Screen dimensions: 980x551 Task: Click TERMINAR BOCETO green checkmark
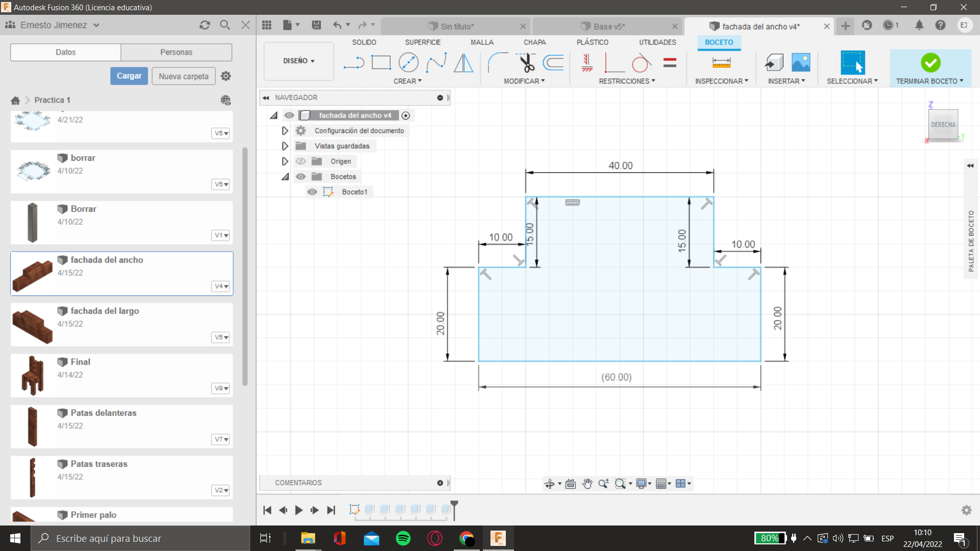point(930,63)
